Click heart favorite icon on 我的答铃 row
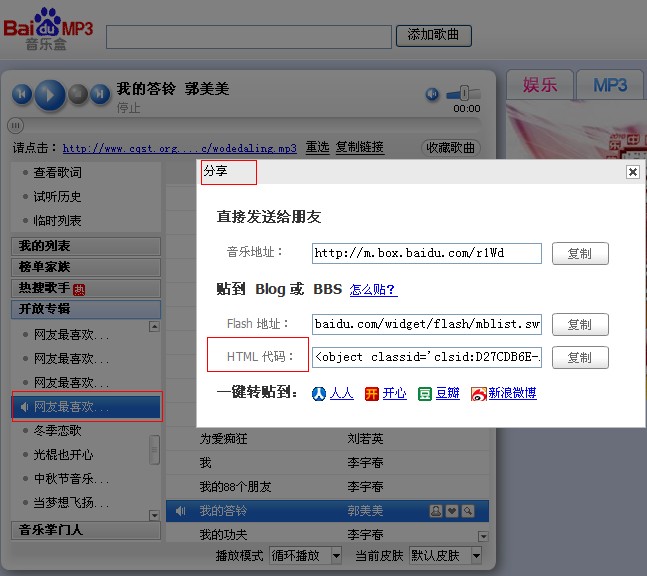Viewport: 647px width, 576px height. pos(452,511)
